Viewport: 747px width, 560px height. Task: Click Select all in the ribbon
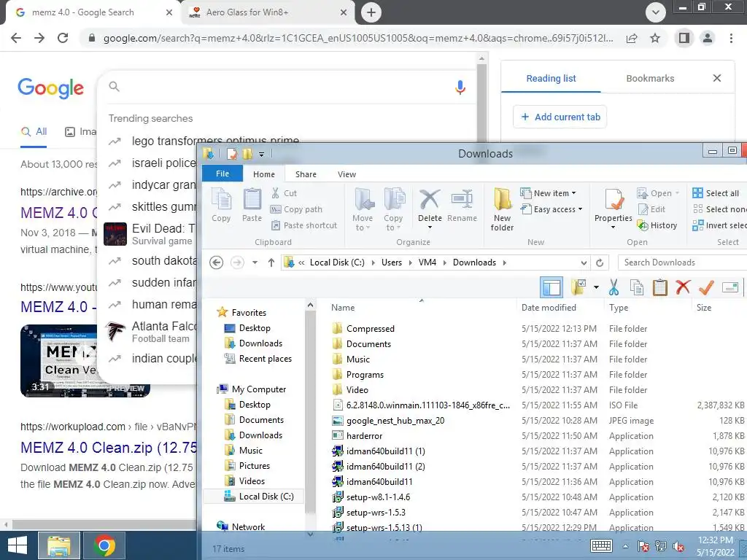coord(716,192)
